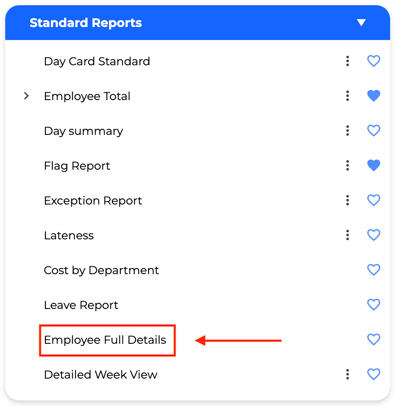
Task: Remove Flag Report from favorites
Action: coord(373,165)
